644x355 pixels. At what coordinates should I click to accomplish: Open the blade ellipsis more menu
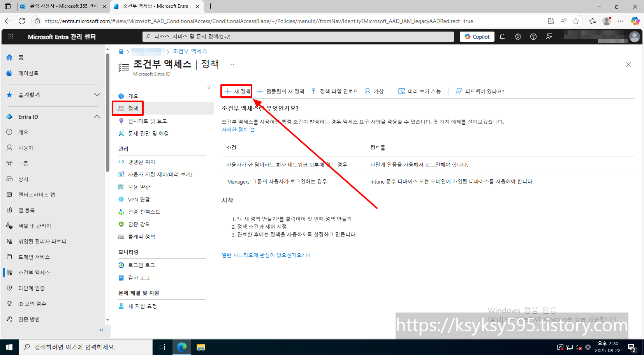coord(232,64)
